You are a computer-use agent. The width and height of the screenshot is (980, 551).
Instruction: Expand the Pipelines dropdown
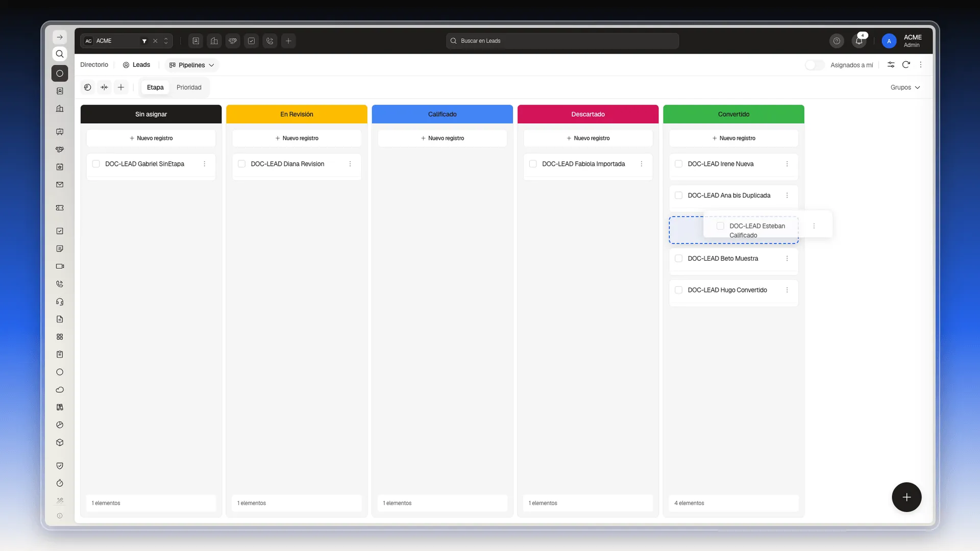192,65
